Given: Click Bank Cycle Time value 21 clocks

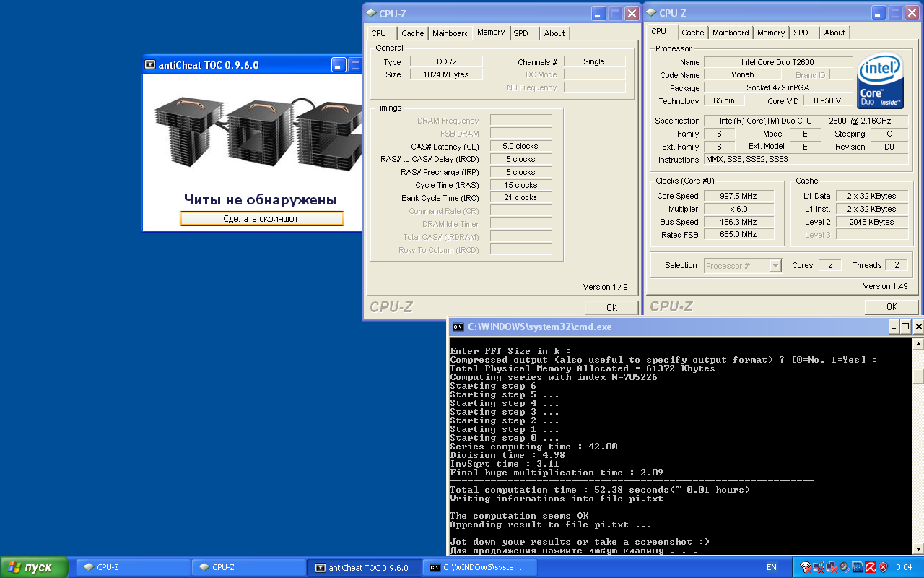Looking at the screenshot, I should [x=520, y=198].
